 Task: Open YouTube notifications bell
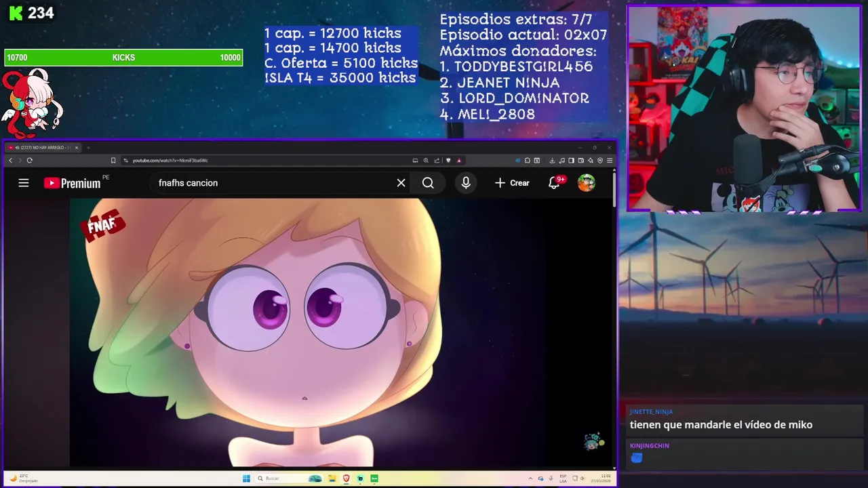555,183
